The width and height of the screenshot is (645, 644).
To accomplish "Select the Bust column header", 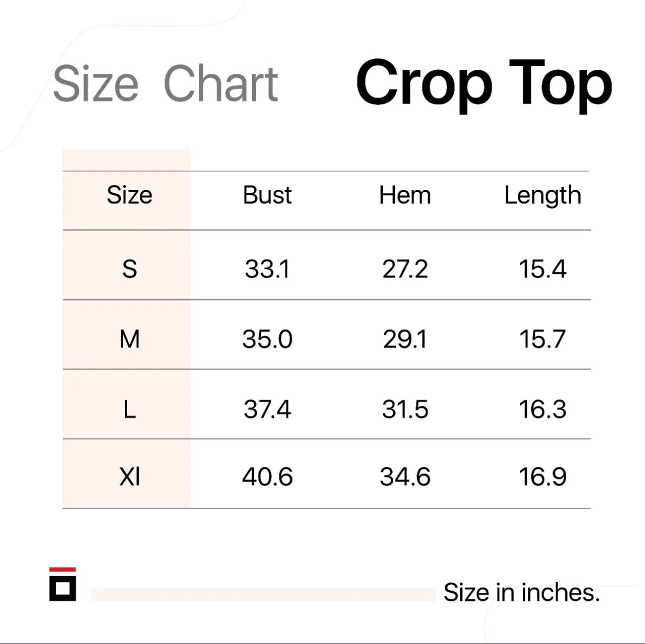I will pyautogui.click(x=267, y=195).
